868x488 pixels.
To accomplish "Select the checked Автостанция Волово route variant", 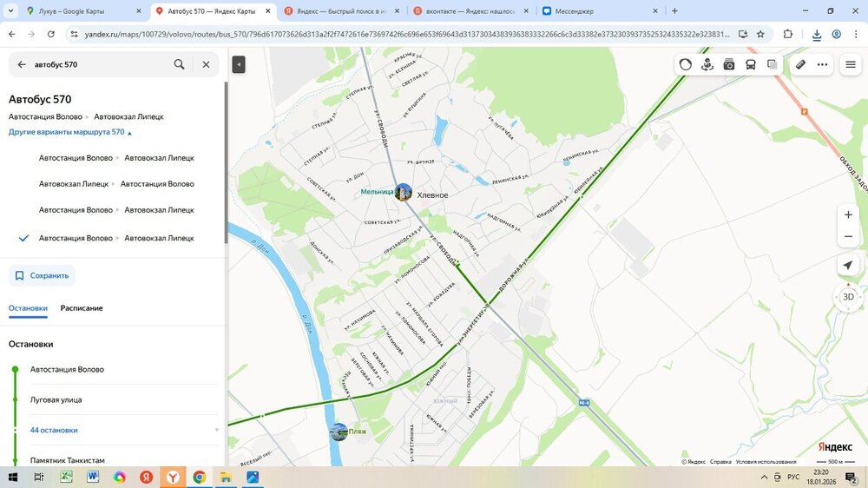I will click(116, 238).
